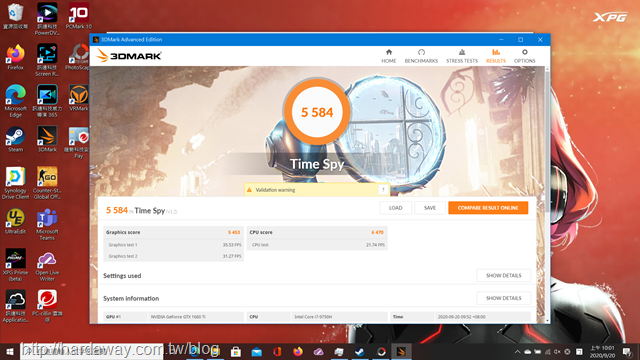The width and height of the screenshot is (640, 360).
Task: Open the HOME tab in 3DMark
Action: 389,56
